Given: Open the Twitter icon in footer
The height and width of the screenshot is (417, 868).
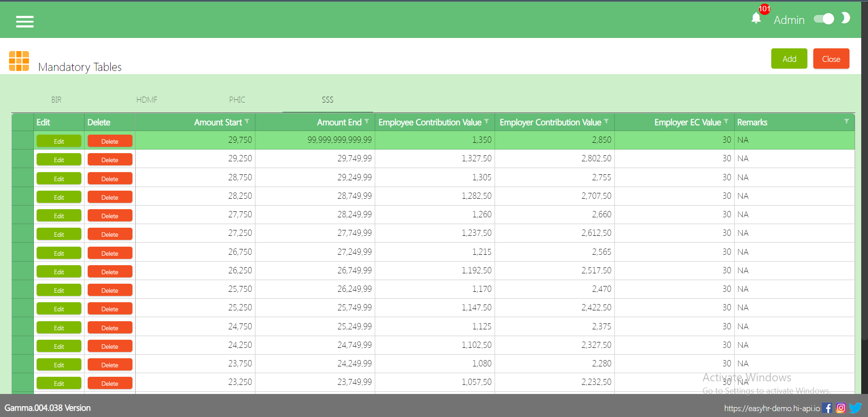Looking at the screenshot, I should pyautogui.click(x=856, y=408).
